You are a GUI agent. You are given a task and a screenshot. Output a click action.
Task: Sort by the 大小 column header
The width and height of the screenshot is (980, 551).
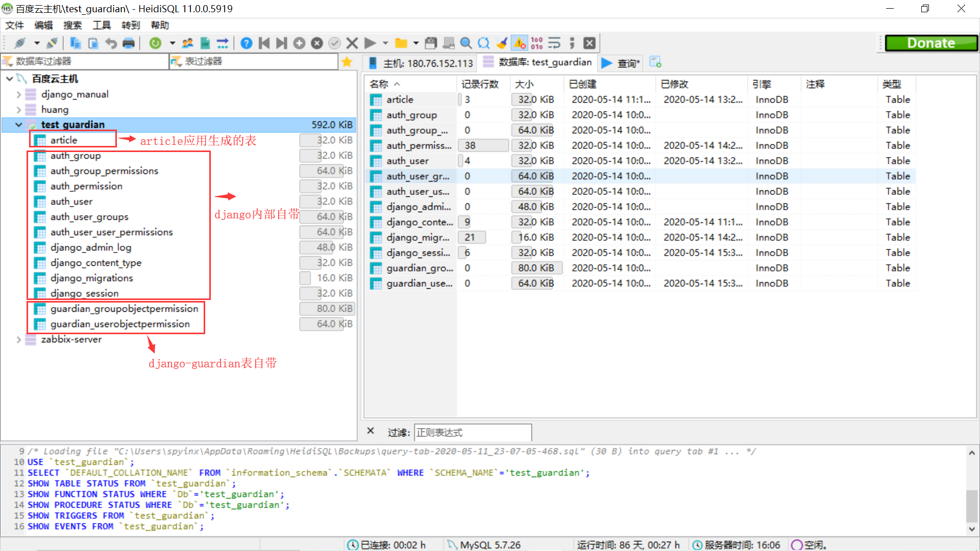[x=536, y=84]
